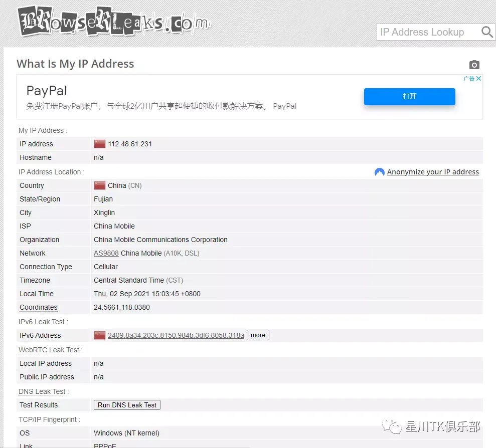Click the Fujian region value
Screen dimensions: 496x448
point(103,199)
